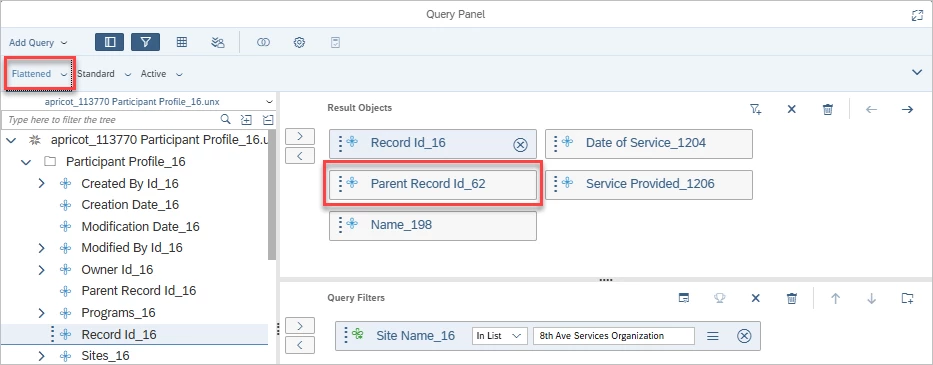Expand the Sites_16 node

(x=42, y=356)
